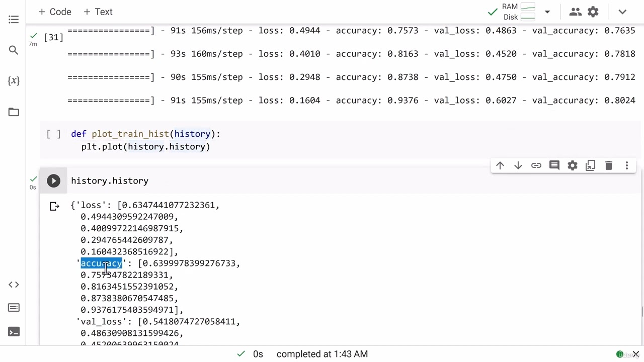644x362 pixels.
Task: Add a new Code cell
Action: pos(54,12)
